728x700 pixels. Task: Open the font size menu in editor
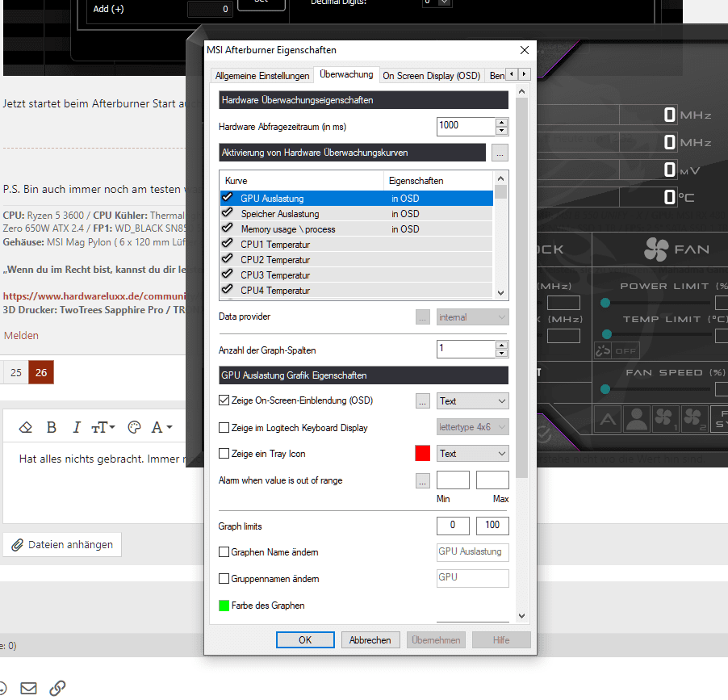pos(103,427)
